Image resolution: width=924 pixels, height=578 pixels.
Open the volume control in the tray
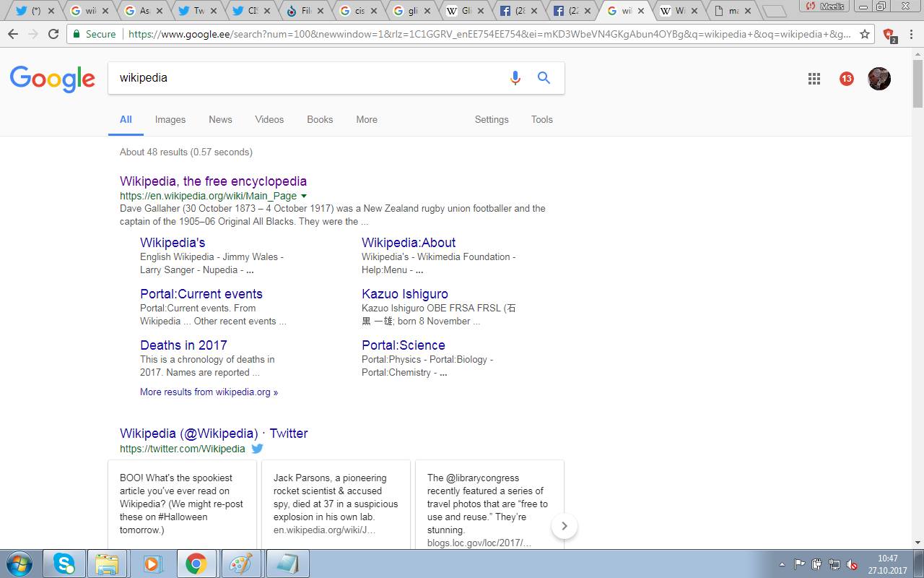[852, 564]
